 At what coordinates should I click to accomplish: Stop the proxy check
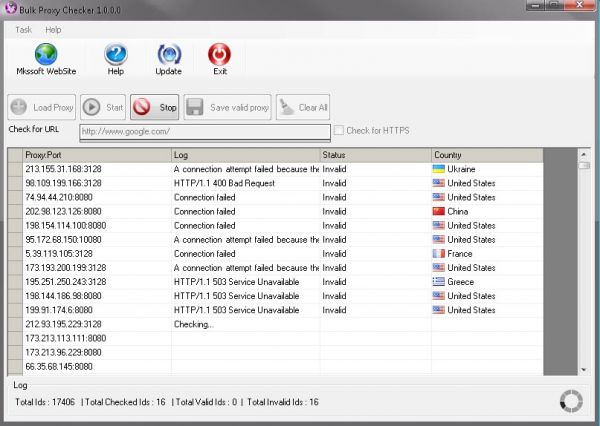point(155,107)
